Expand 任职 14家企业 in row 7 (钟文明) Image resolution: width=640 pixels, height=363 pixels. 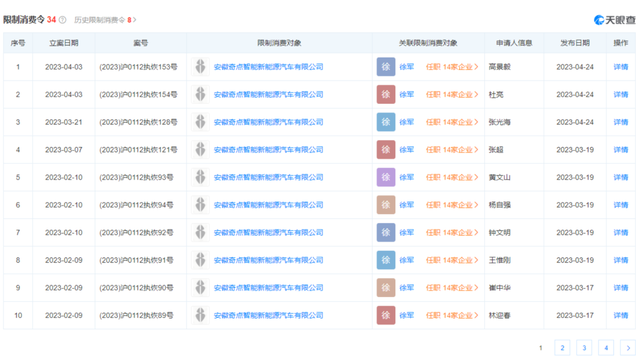[452, 232]
